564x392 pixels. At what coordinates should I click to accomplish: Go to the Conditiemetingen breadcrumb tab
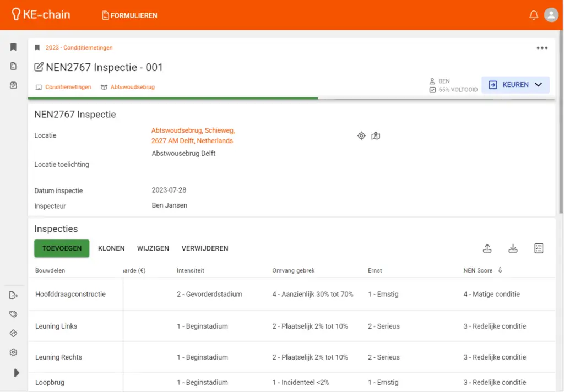tap(68, 87)
